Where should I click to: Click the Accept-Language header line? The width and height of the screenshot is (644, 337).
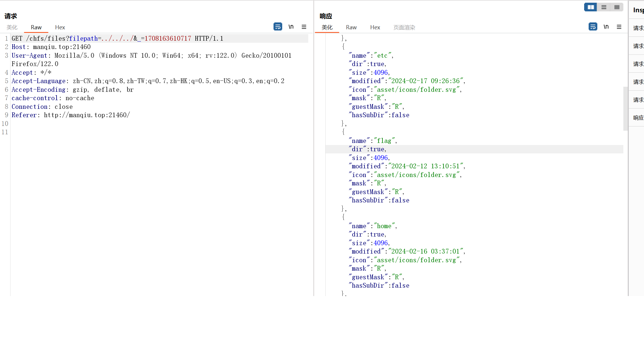[148, 81]
